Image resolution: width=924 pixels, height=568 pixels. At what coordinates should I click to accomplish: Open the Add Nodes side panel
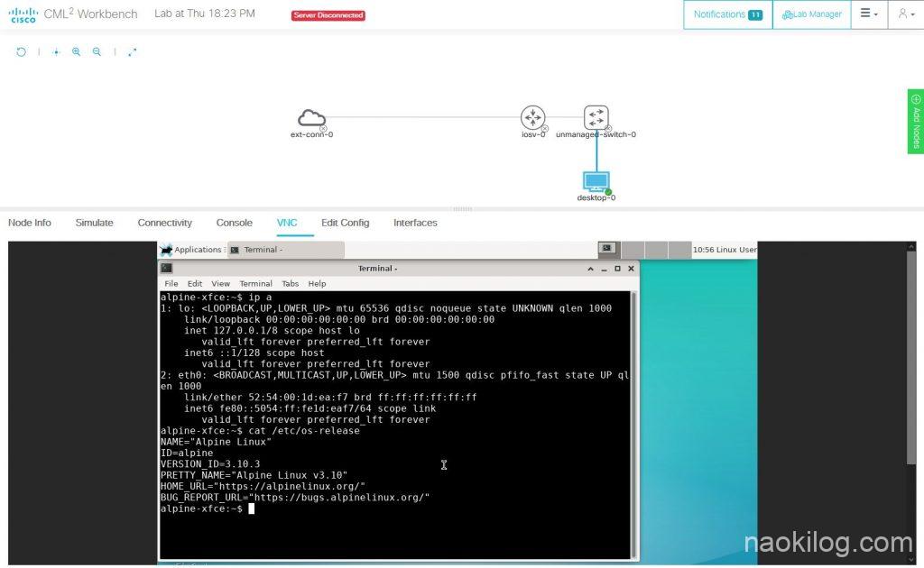[x=916, y=121]
